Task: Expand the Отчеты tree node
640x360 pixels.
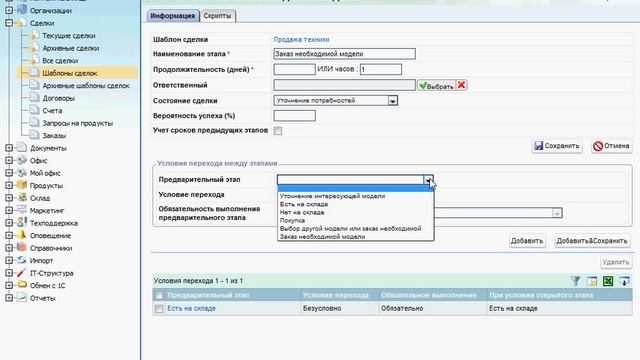Action: pyautogui.click(x=9, y=298)
